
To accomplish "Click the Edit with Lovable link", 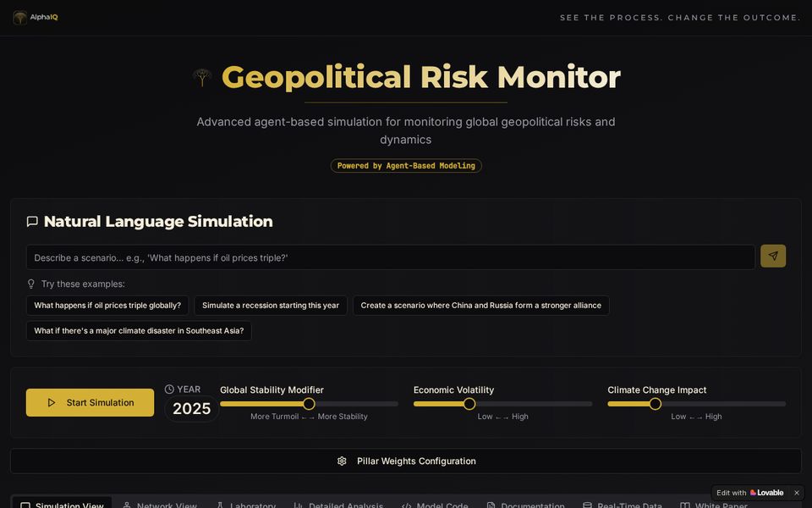I will [750, 493].
